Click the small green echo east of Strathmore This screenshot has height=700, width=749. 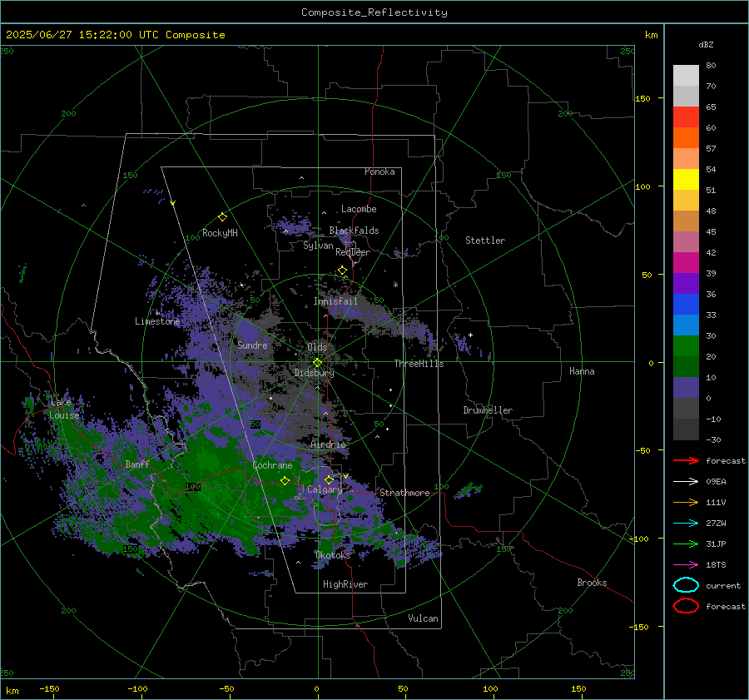point(468,490)
